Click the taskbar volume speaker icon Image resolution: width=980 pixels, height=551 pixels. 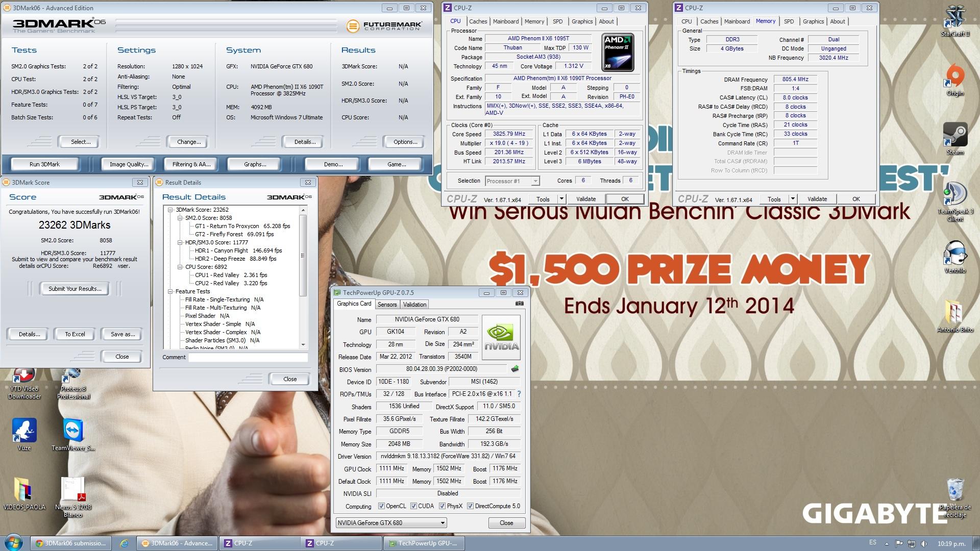click(x=924, y=543)
